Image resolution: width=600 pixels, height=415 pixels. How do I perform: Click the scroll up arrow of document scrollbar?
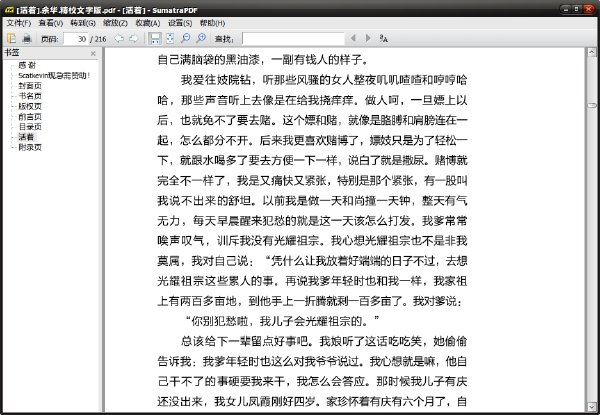[x=592, y=52]
